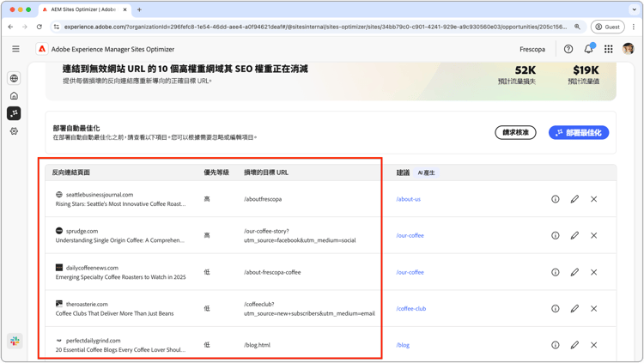Select the Frescopa organization label

(532, 49)
